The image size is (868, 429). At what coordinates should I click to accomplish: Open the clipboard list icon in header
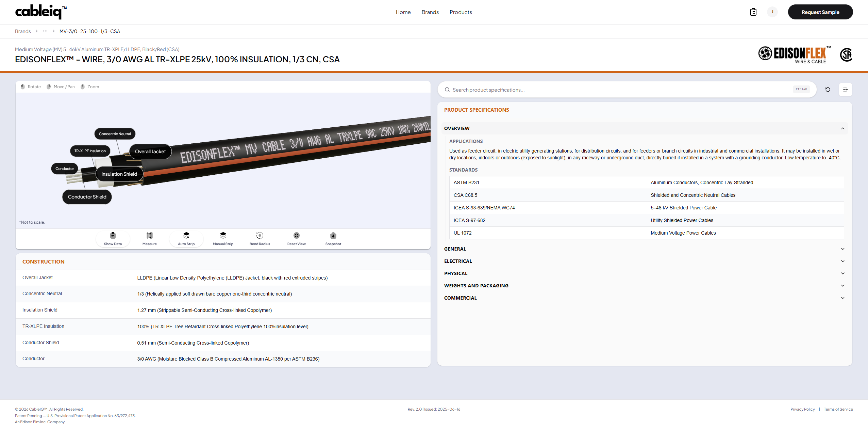(753, 12)
